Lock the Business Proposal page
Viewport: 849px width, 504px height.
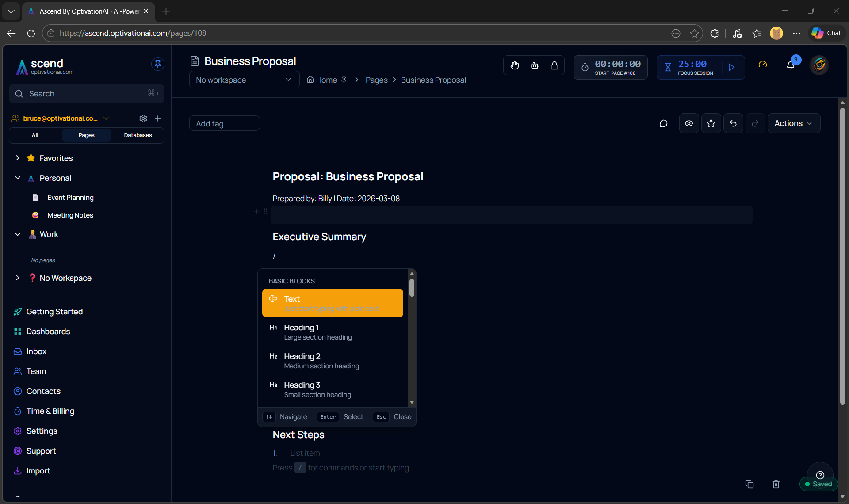click(554, 65)
